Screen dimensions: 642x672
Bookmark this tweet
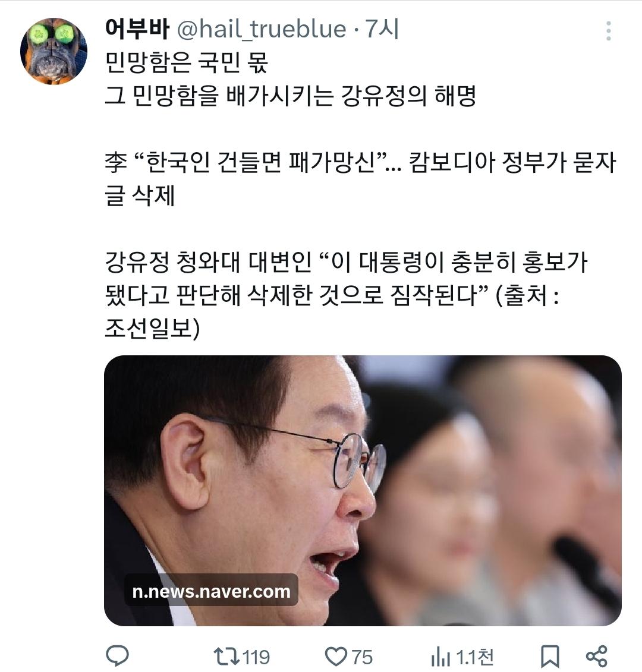[x=549, y=657]
